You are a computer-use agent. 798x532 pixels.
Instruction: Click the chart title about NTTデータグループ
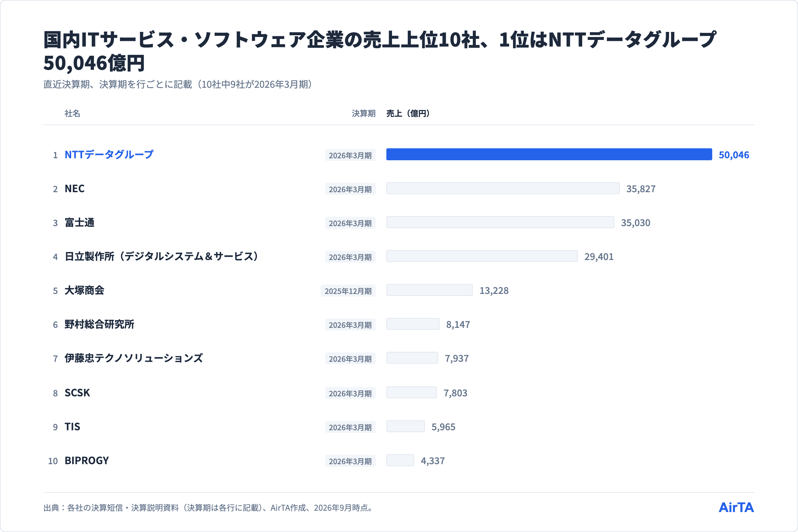tap(380, 51)
